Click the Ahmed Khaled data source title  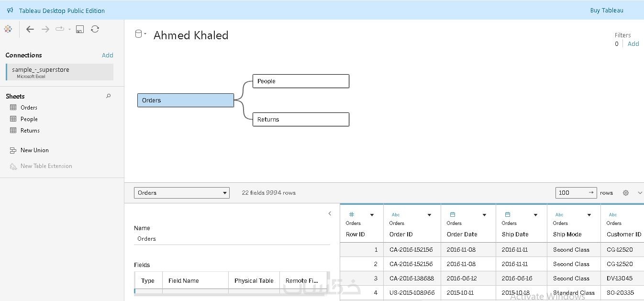tap(191, 35)
